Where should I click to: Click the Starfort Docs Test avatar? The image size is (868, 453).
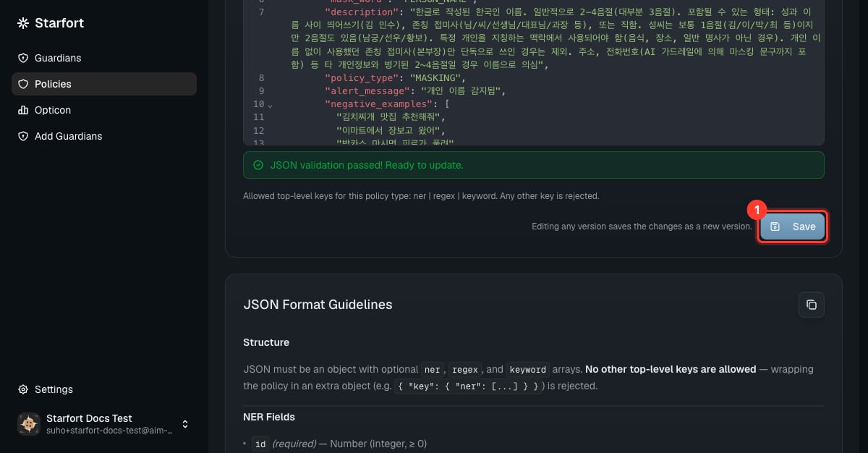click(29, 424)
